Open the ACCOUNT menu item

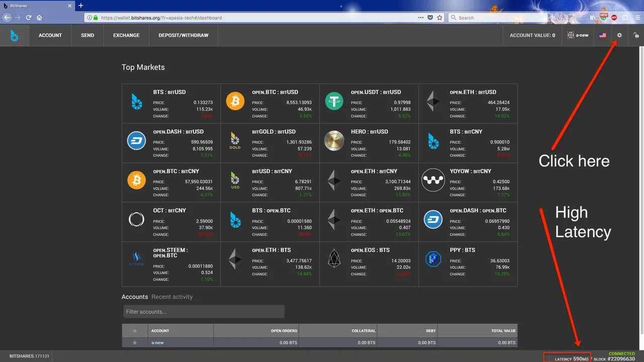(50, 35)
